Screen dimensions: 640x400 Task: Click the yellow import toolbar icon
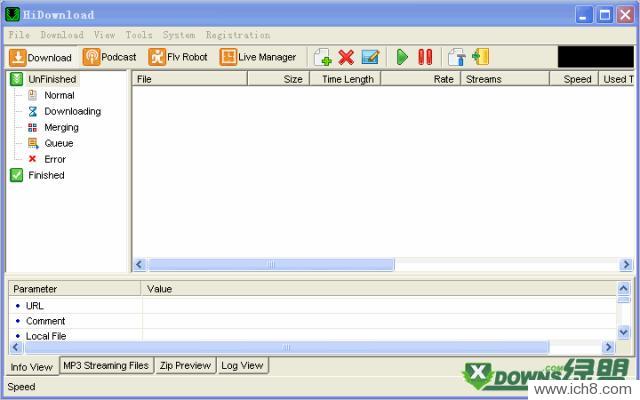click(x=481, y=57)
